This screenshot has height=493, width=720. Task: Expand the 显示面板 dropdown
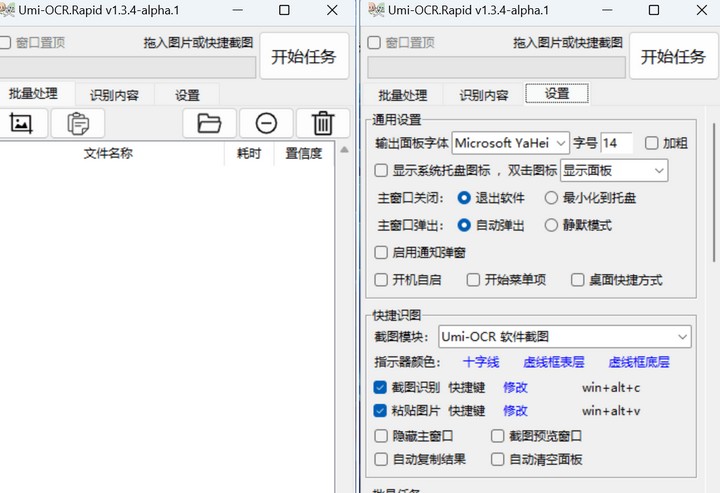[x=613, y=170]
